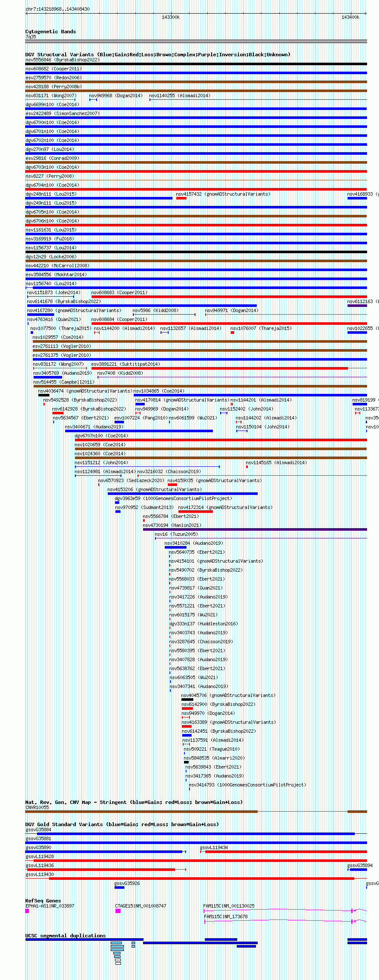Select the esv3584556 (Mokhtar2014) label
The height and width of the screenshot is (980, 379).
tap(56, 275)
